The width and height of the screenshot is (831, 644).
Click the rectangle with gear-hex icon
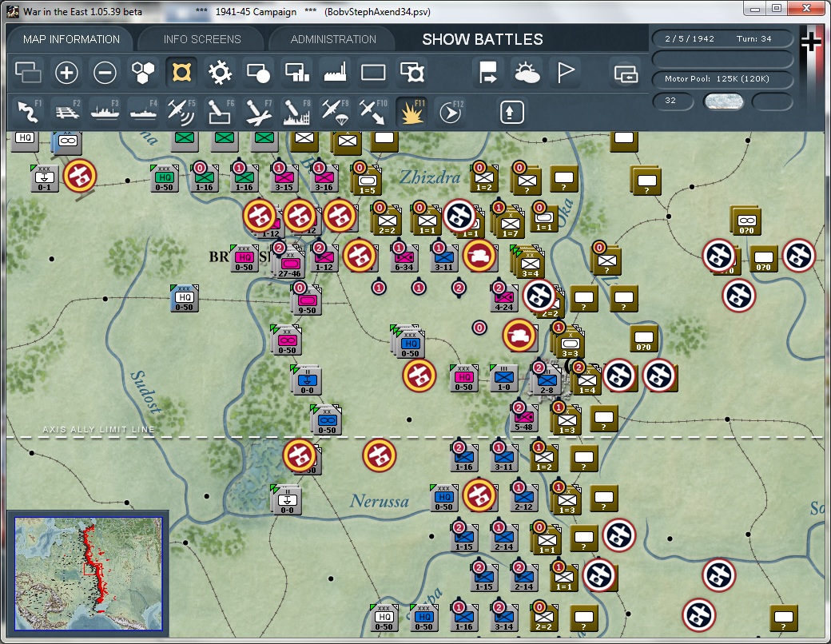pos(412,73)
